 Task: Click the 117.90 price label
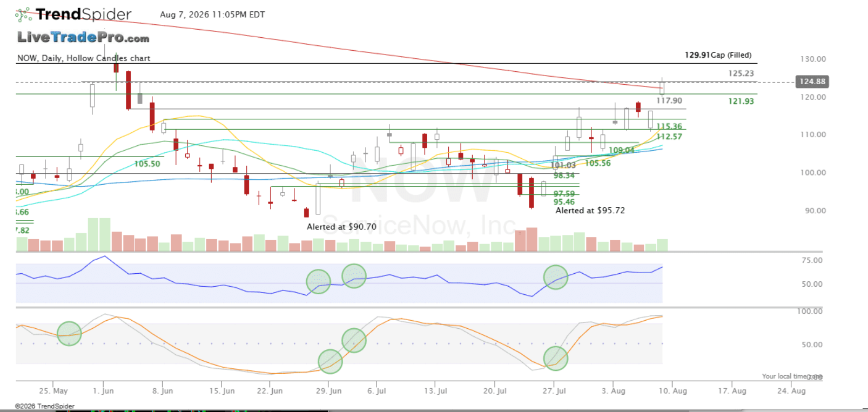(x=669, y=100)
